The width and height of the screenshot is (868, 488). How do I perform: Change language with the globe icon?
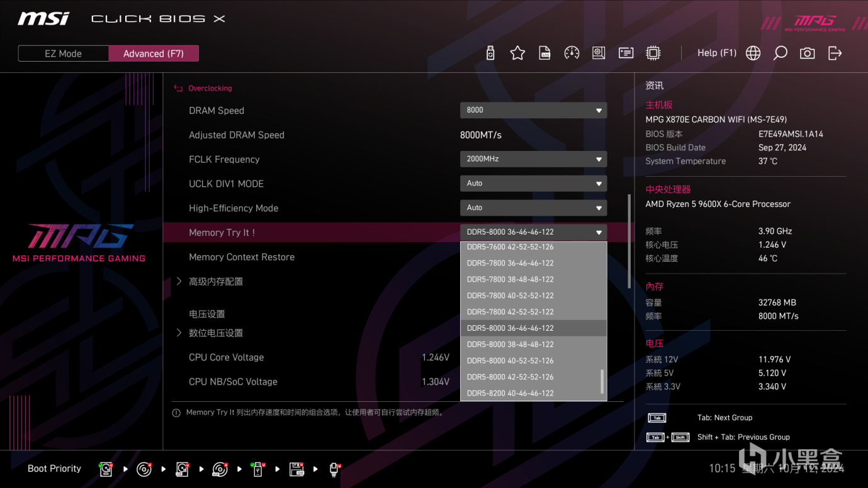click(x=753, y=53)
